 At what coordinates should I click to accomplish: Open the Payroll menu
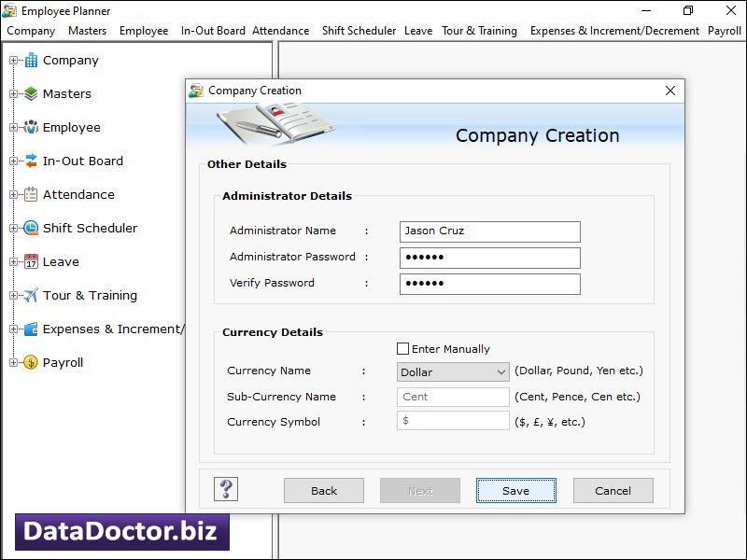click(x=725, y=30)
